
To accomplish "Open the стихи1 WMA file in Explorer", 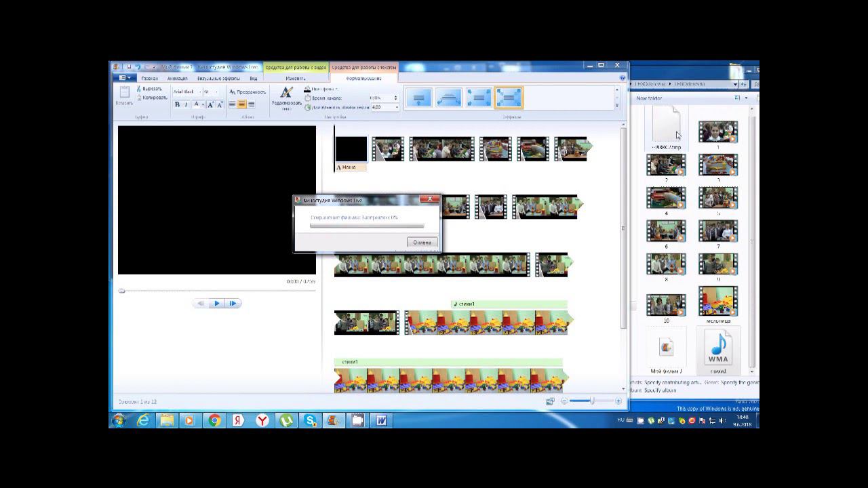I will coord(718,351).
